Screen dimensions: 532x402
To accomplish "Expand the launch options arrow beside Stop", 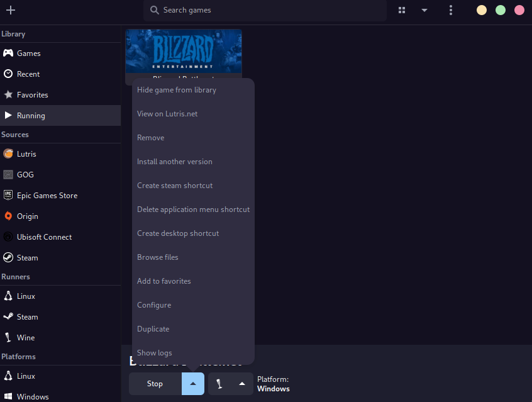I will click(192, 383).
